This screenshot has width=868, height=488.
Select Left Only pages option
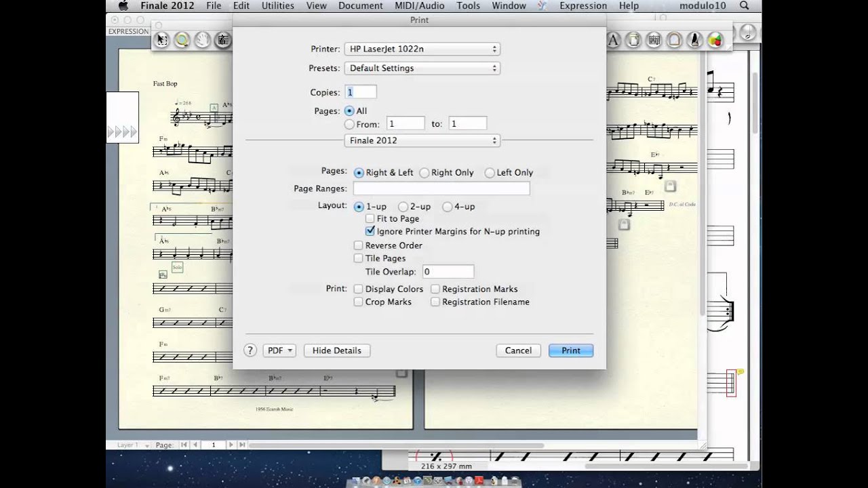coord(490,173)
